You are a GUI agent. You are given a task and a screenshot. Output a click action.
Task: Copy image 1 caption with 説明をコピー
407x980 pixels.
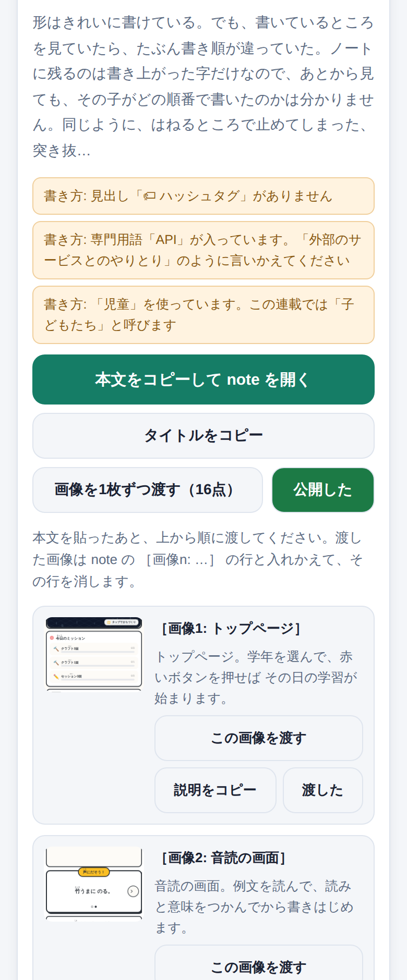point(216,790)
